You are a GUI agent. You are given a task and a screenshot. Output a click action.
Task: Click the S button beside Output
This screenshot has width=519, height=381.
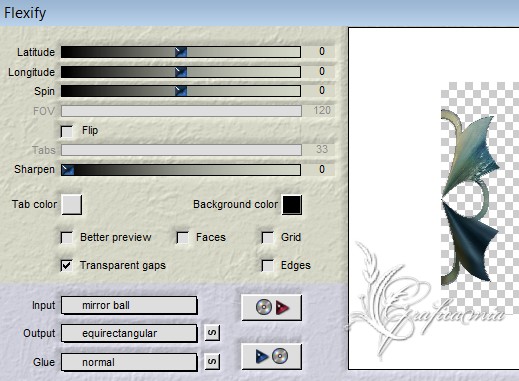[212, 333]
